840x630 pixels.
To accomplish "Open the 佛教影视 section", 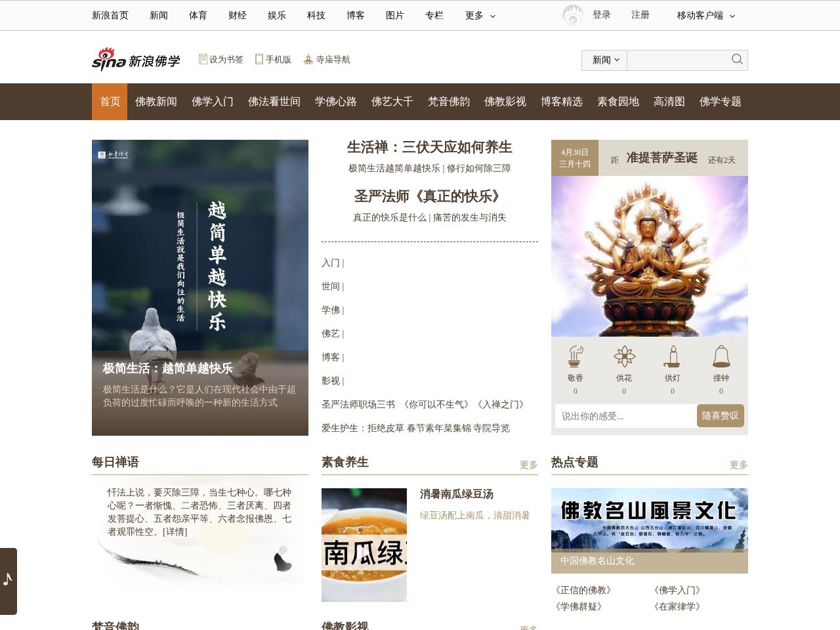I will (505, 102).
